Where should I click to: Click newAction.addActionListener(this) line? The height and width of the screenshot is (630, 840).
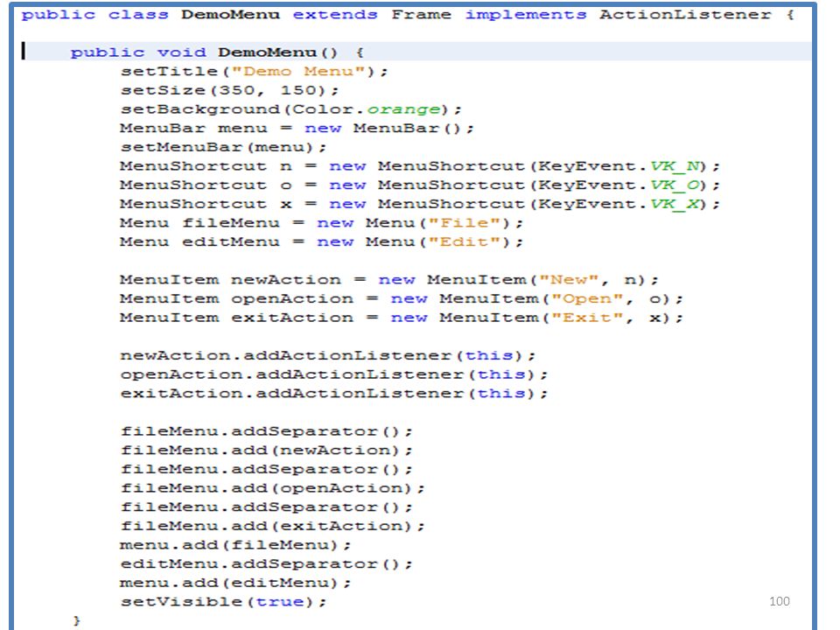[x=328, y=356]
